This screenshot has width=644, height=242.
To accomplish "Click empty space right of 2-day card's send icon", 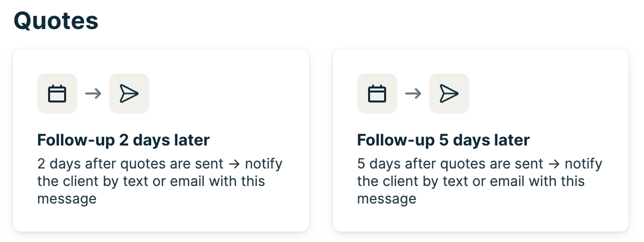I will point(225,93).
